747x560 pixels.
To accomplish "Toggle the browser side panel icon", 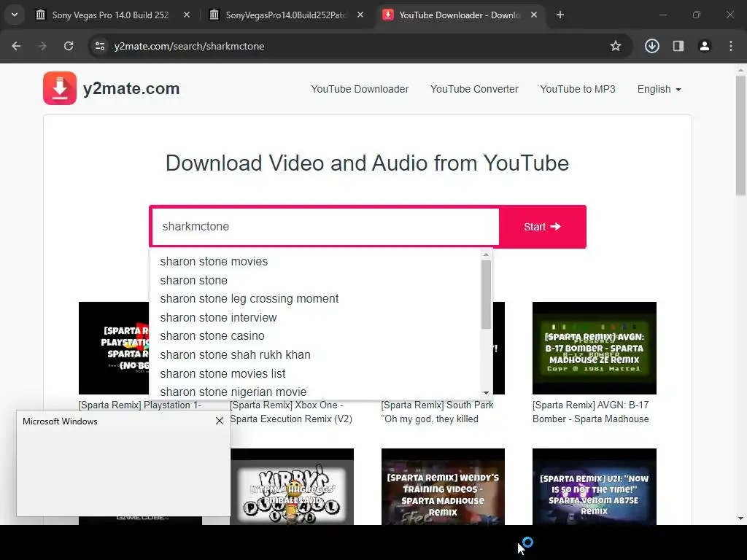I will pos(678,46).
